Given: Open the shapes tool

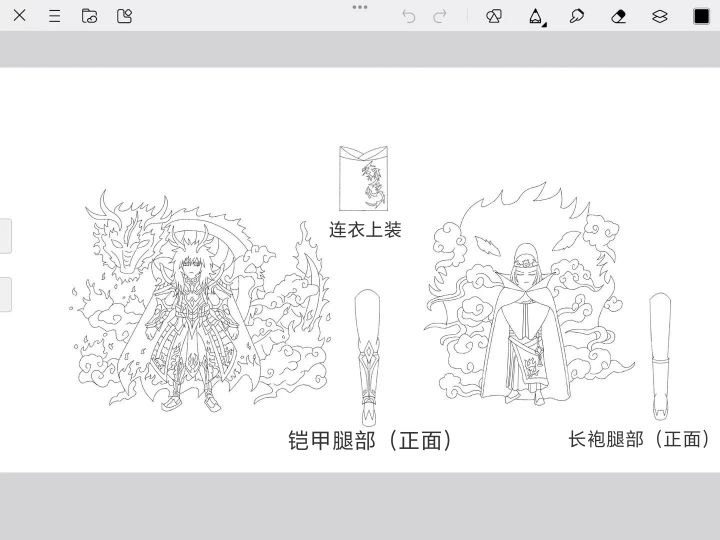Looking at the screenshot, I should coord(494,16).
